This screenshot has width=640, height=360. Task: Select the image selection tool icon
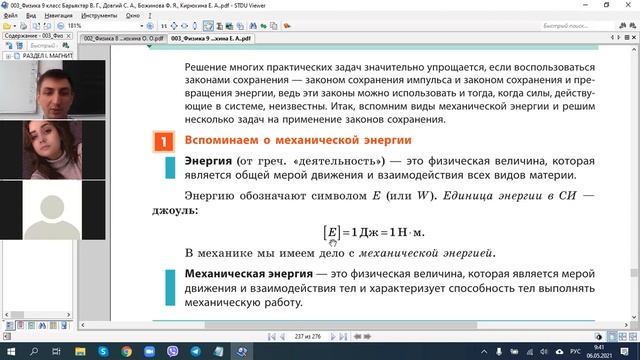point(229,26)
